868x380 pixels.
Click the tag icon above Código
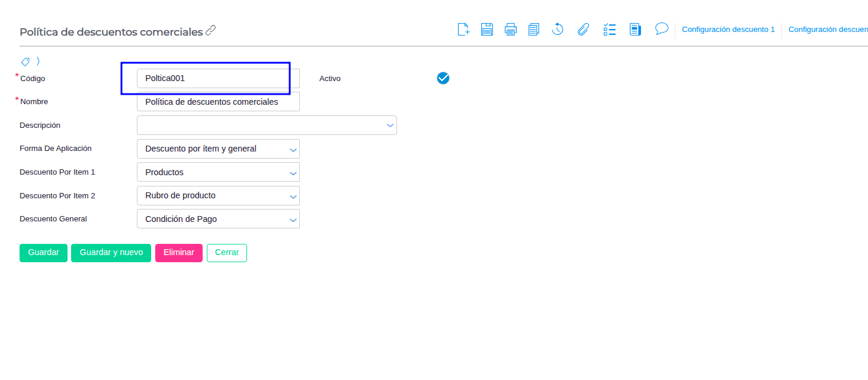coord(25,62)
